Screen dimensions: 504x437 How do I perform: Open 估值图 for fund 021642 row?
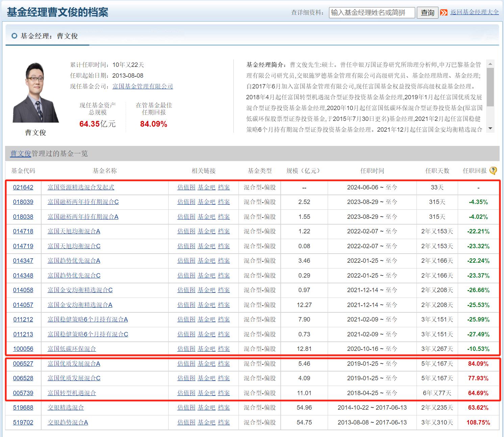[186, 187]
